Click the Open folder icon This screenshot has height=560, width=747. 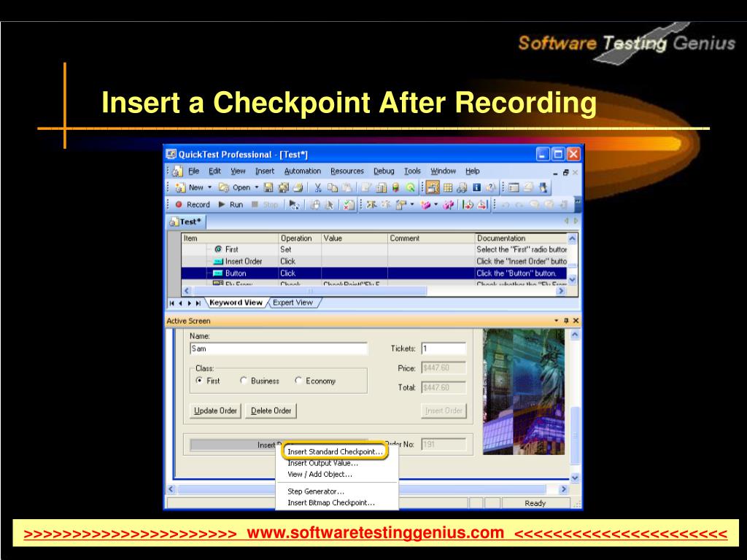[224, 187]
